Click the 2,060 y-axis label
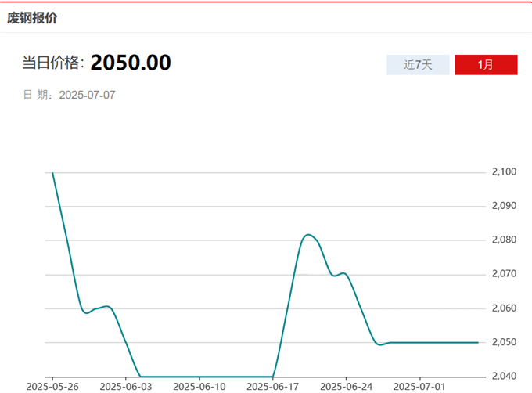This screenshot has height=393, width=532. [504, 308]
